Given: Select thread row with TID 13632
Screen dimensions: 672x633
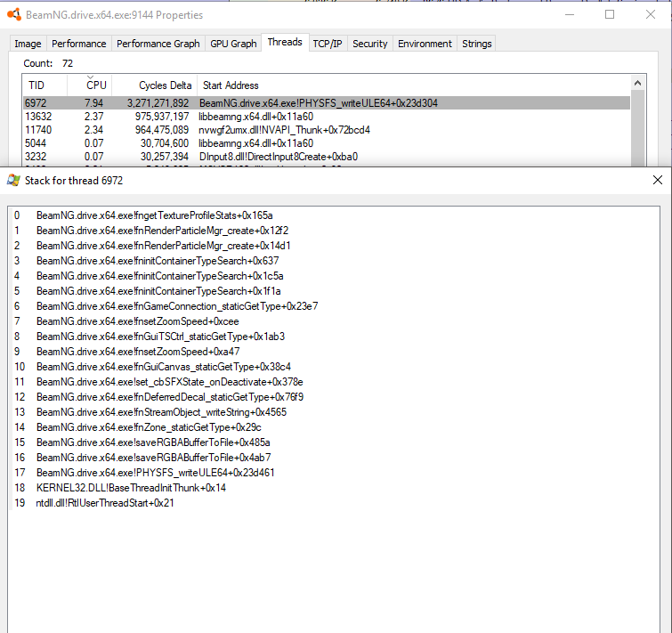Looking at the screenshot, I should point(327,117).
